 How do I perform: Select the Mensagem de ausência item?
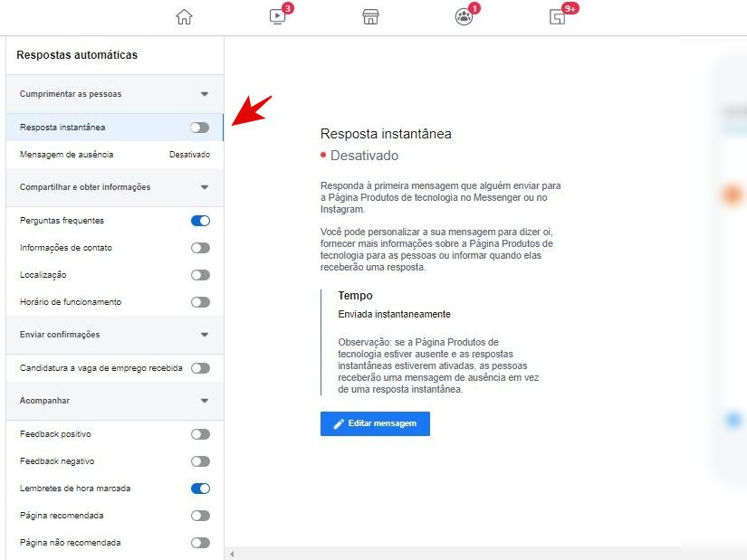[x=115, y=155]
